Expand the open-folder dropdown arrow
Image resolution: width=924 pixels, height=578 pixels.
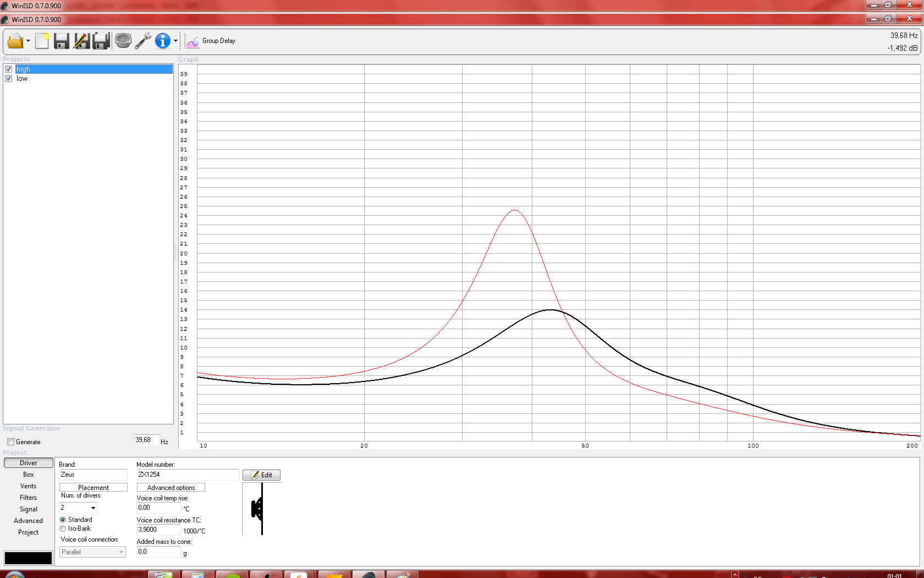[28, 41]
